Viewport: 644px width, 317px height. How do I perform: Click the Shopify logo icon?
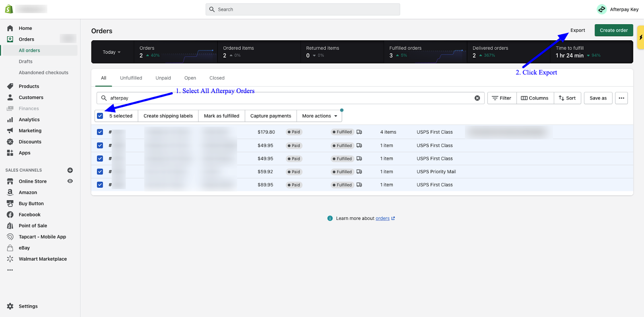pos(9,9)
